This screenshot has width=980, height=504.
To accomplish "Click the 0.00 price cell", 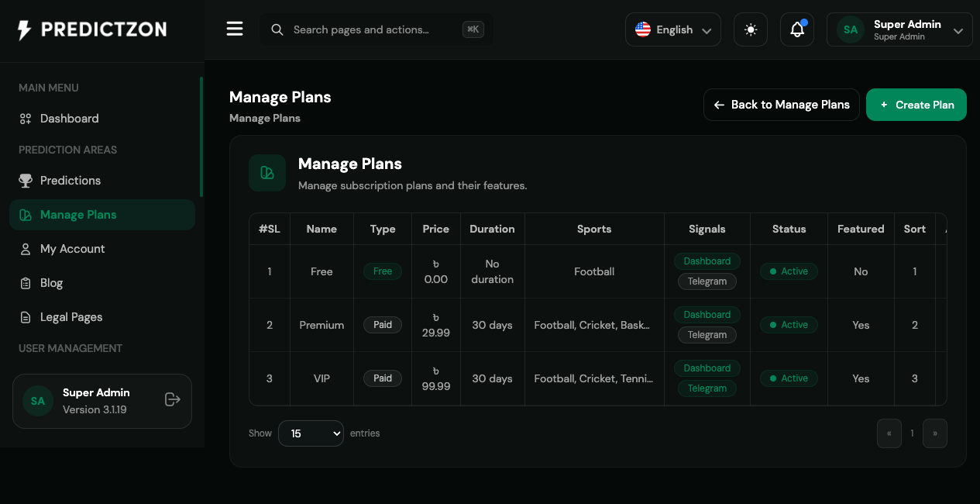I will pos(436,271).
